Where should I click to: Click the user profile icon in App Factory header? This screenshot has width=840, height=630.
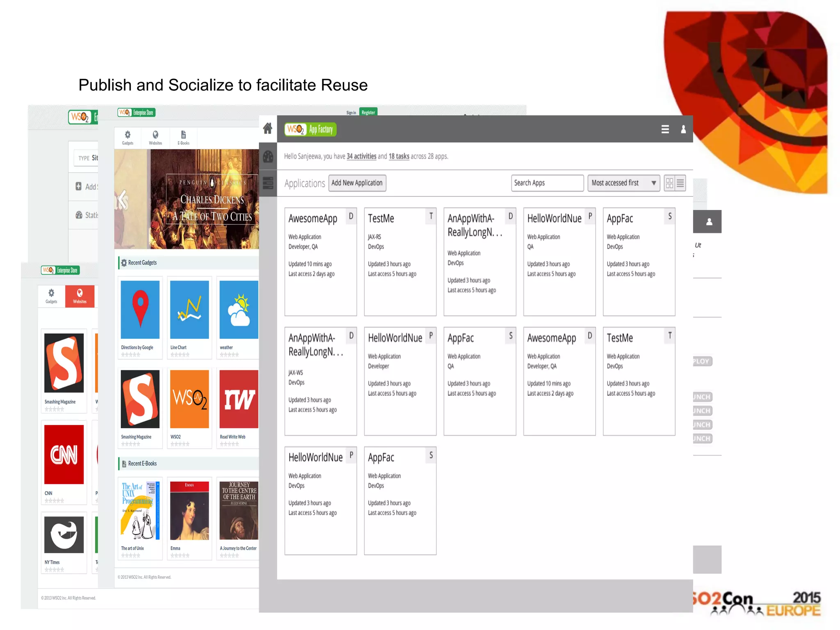tap(683, 130)
